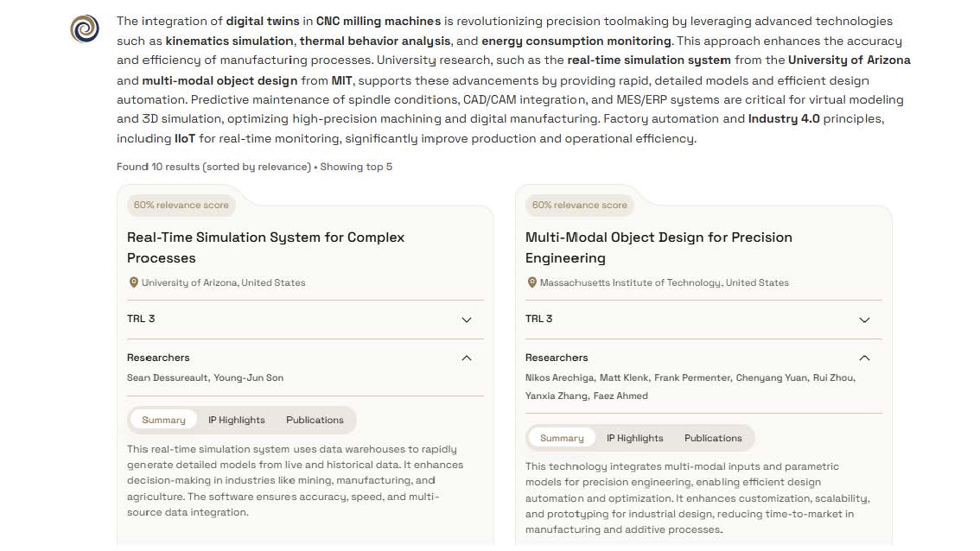Select Summary tab in Real-Time Simulation card
Screen dimensions: 980x551
click(x=163, y=420)
